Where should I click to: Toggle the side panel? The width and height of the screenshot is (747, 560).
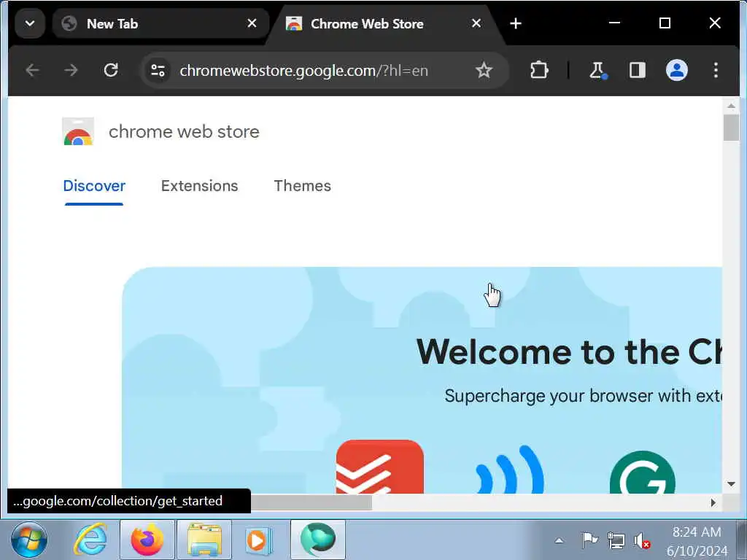pyautogui.click(x=637, y=71)
